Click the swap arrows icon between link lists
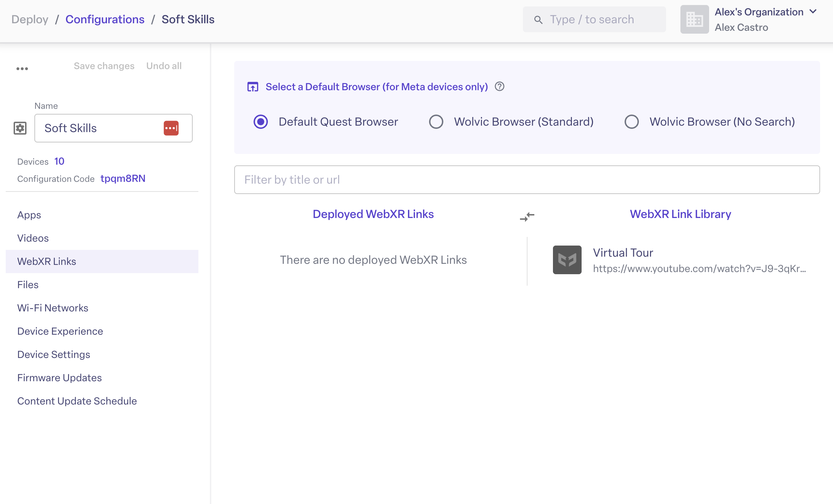The width and height of the screenshot is (833, 504). [527, 216]
